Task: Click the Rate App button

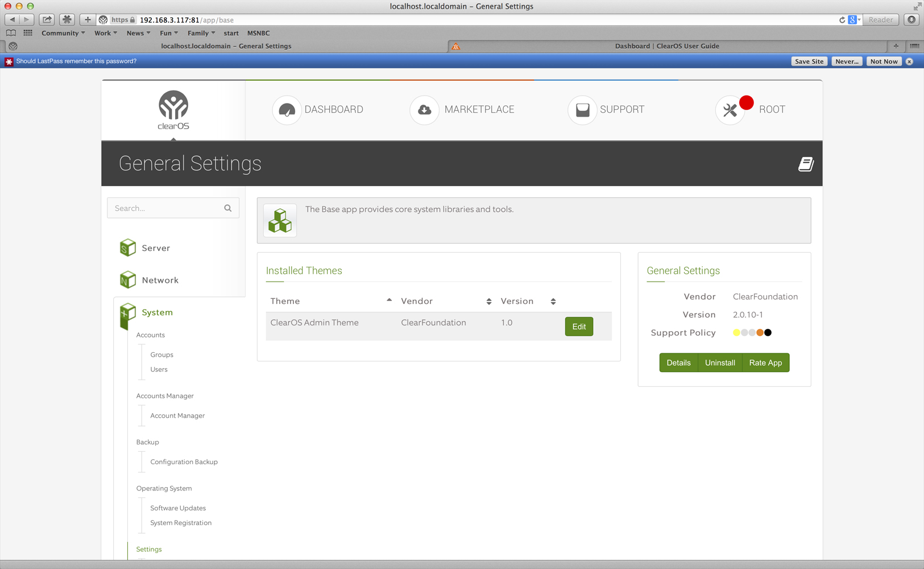Action: [765, 362]
